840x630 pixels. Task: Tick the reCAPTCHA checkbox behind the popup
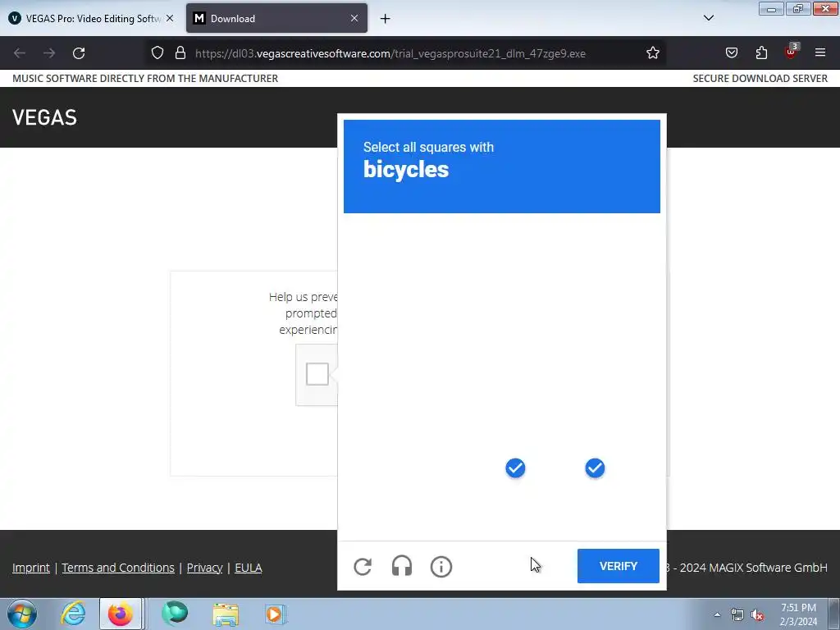click(317, 374)
